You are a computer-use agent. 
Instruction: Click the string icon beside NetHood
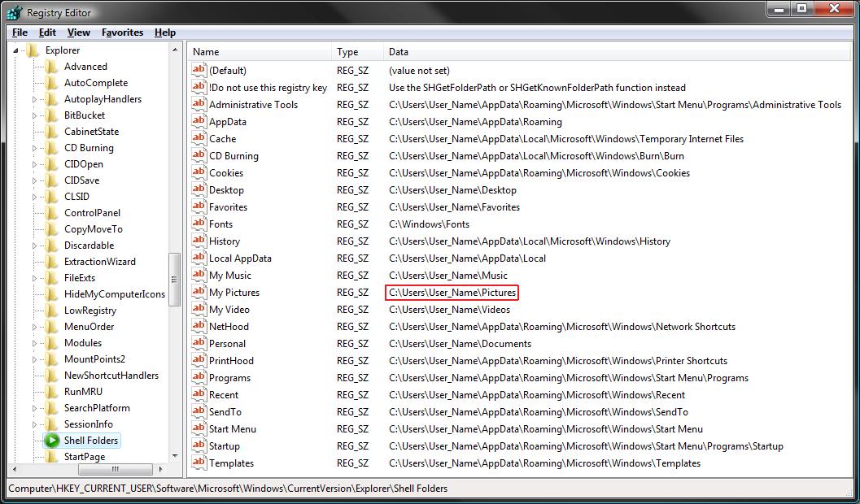pos(199,326)
